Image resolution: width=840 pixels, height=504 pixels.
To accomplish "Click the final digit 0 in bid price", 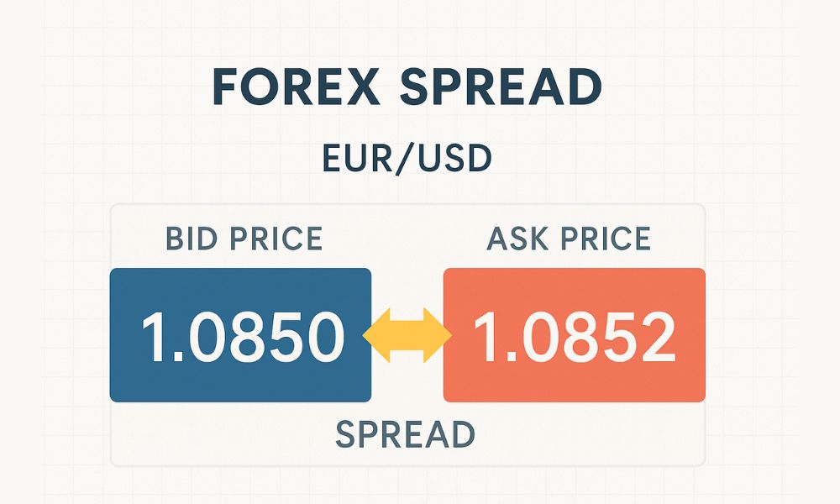I will click(322, 336).
